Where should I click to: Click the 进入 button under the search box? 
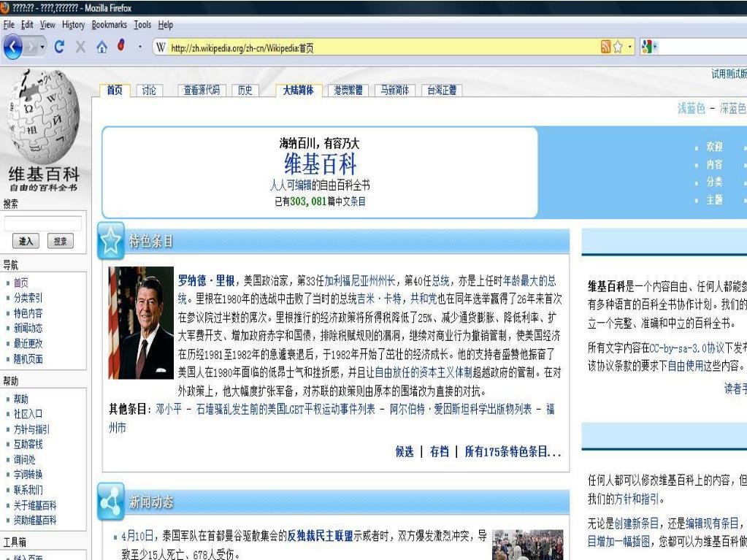[26, 242]
